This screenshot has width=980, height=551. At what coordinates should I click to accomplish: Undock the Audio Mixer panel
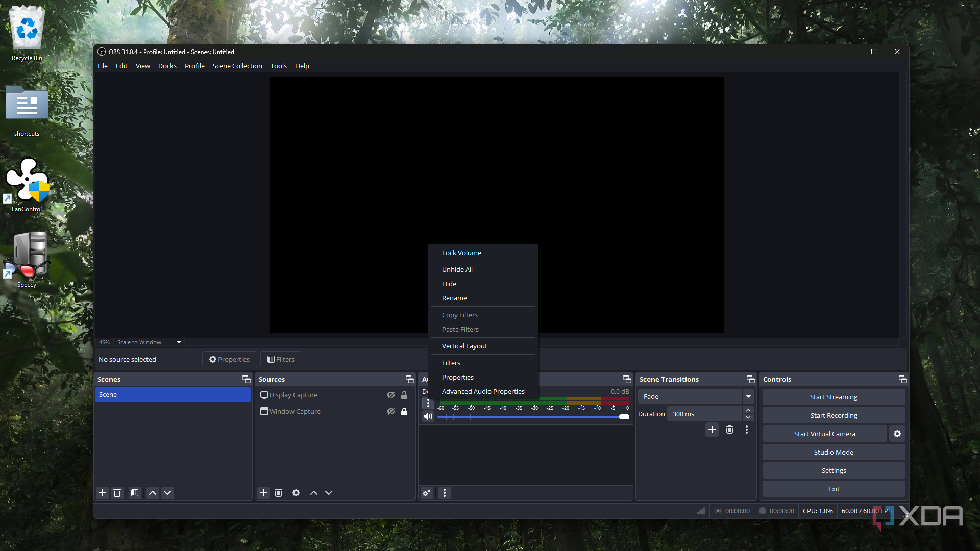click(x=627, y=379)
